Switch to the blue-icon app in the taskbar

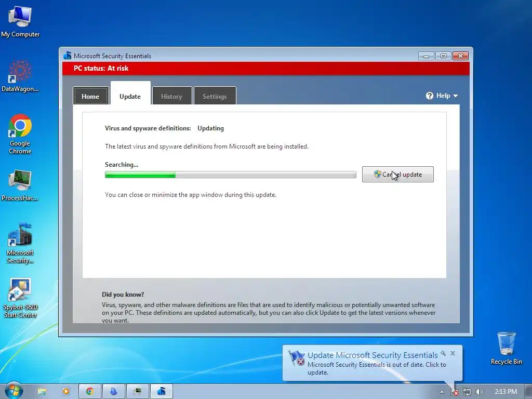pos(113,392)
